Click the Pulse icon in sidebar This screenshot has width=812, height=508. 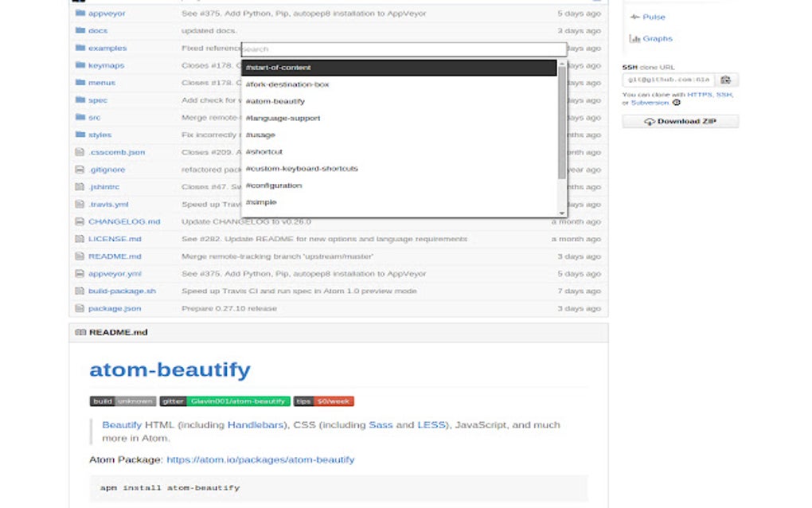pyautogui.click(x=635, y=17)
